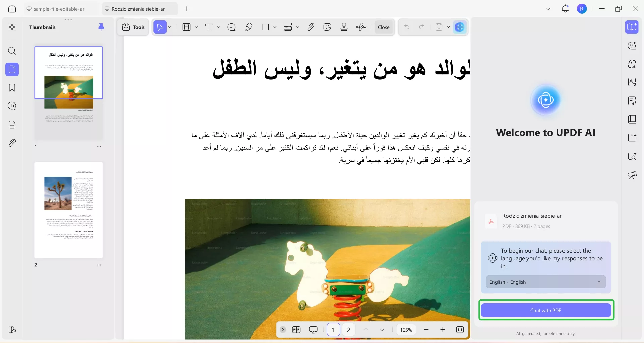Toggle actual size 1:1 view
Screen dimensions: 644x343
(x=460, y=330)
